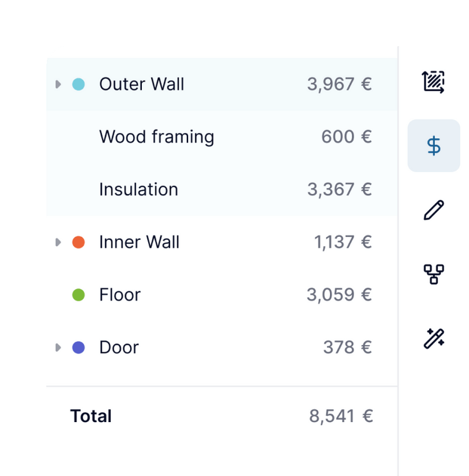Collapse the Outer Wall row arrow
Screen dimensions: 469x476
[x=58, y=84]
